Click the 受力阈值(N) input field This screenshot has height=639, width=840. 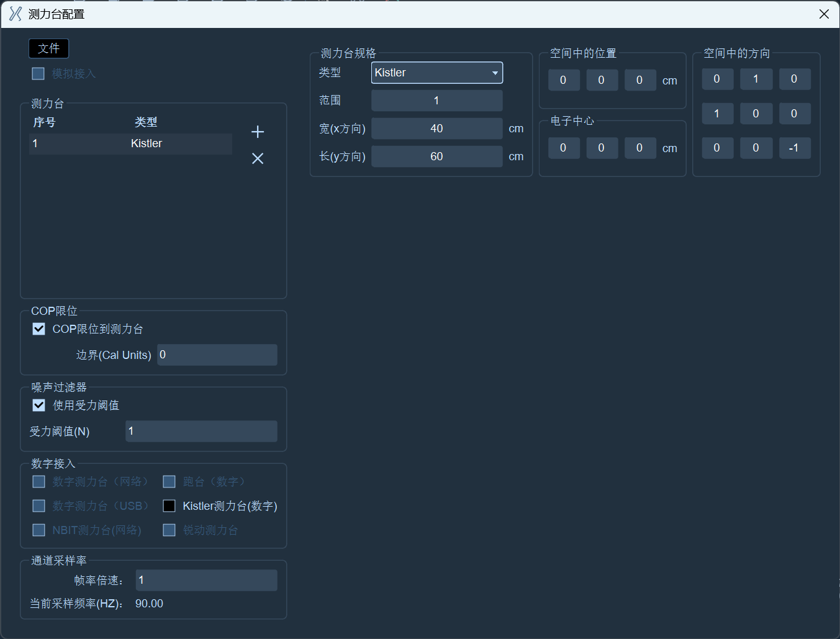pyautogui.click(x=201, y=431)
